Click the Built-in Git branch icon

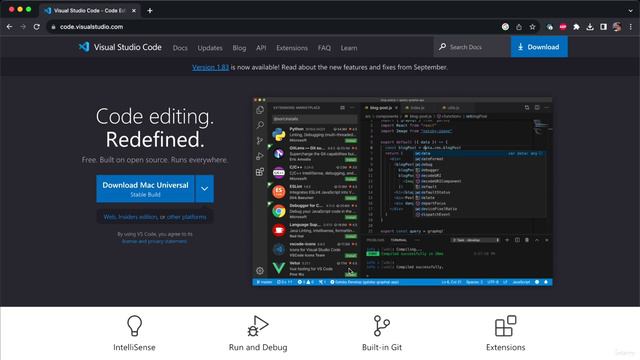(x=382, y=326)
